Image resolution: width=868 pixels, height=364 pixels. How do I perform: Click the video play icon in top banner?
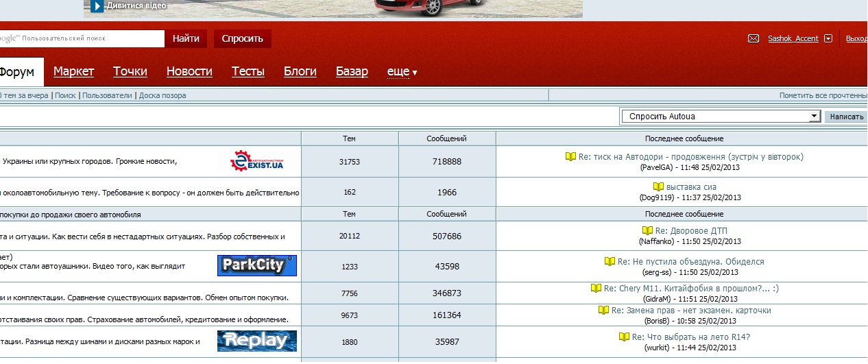coord(97,6)
